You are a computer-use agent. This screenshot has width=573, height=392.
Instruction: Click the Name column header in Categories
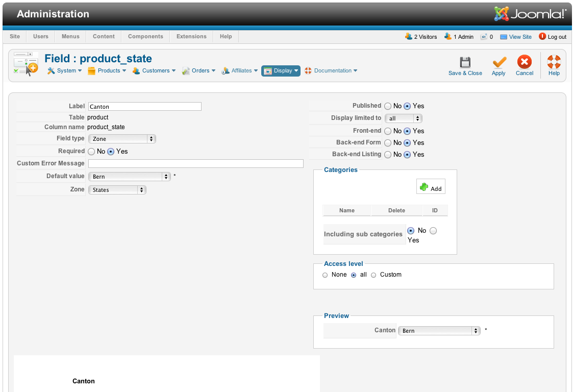pyautogui.click(x=347, y=210)
